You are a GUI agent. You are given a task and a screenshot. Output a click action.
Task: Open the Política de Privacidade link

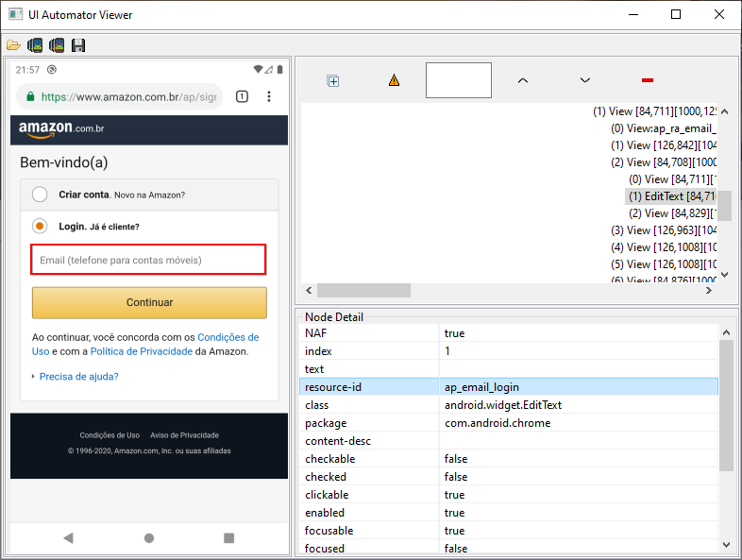pos(142,351)
